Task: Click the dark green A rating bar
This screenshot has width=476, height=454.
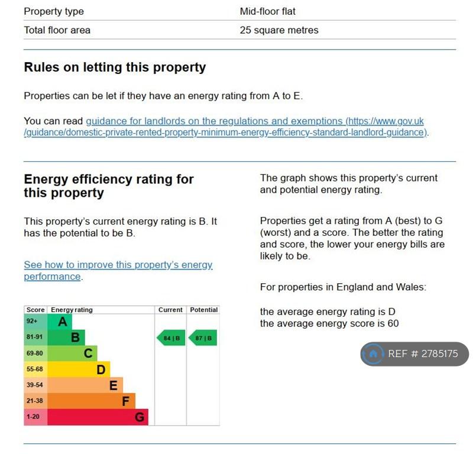Action: [60, 322]
